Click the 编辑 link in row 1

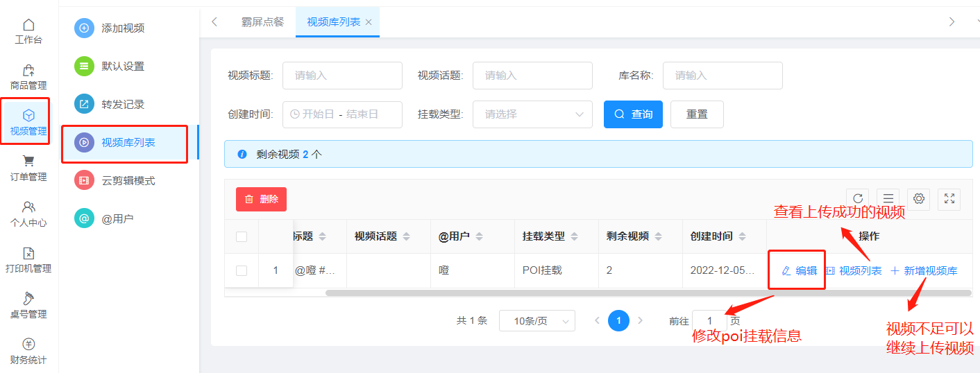pos(799,270)
